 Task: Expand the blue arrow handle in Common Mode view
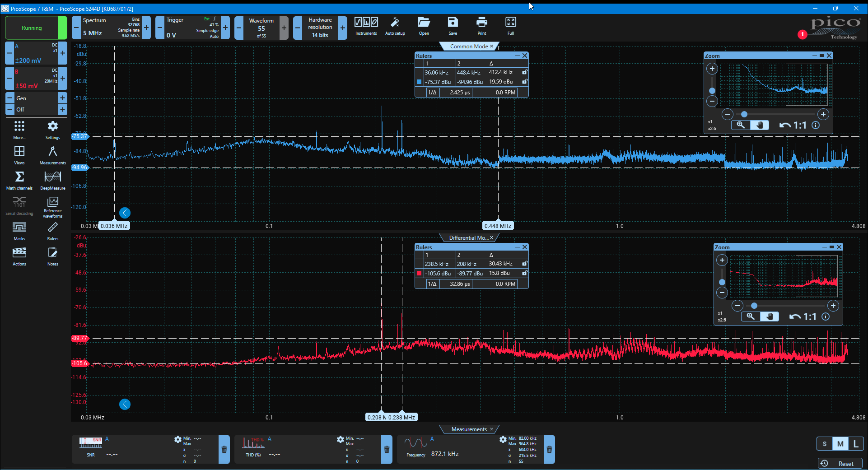pos(125,213)
